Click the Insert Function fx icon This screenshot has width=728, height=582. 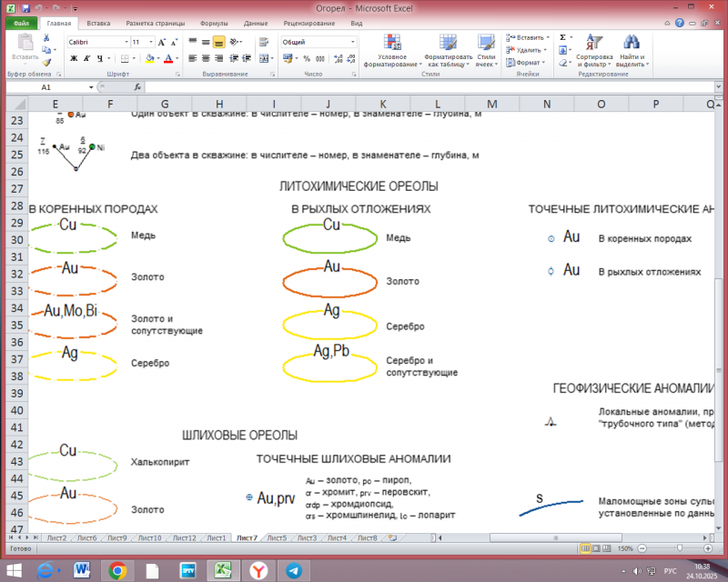tap(137, 86)
